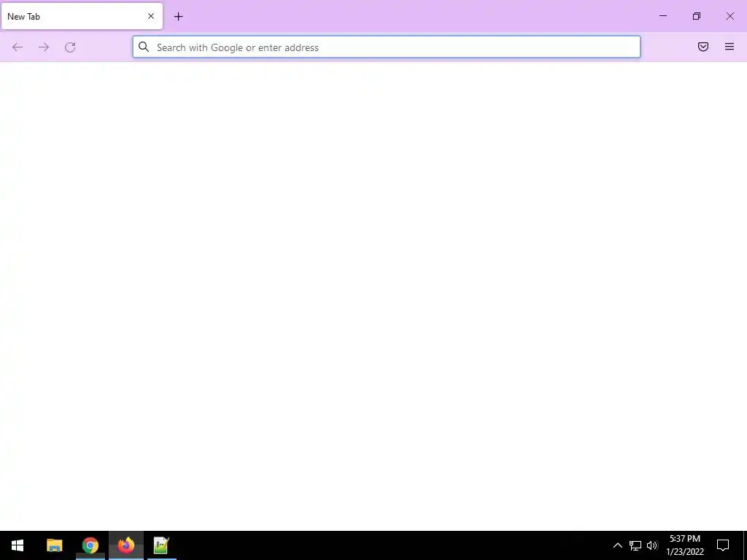Open the green notepad app in the taskbar
This screenshot has width=747, height=560.
point(161,545)
